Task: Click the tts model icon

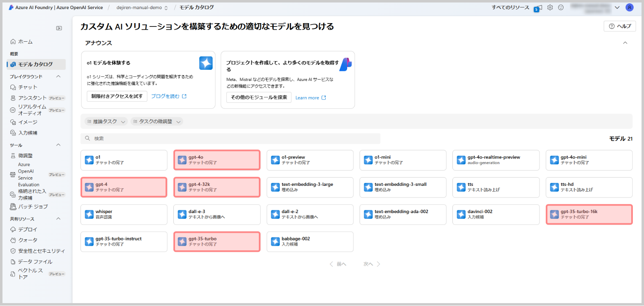Action: pos(461,187)
